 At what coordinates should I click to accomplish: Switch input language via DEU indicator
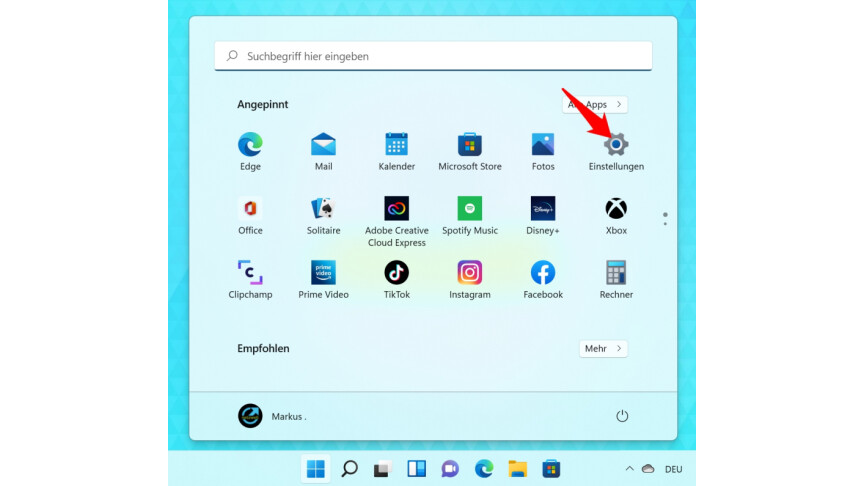(x=673, y=469)
